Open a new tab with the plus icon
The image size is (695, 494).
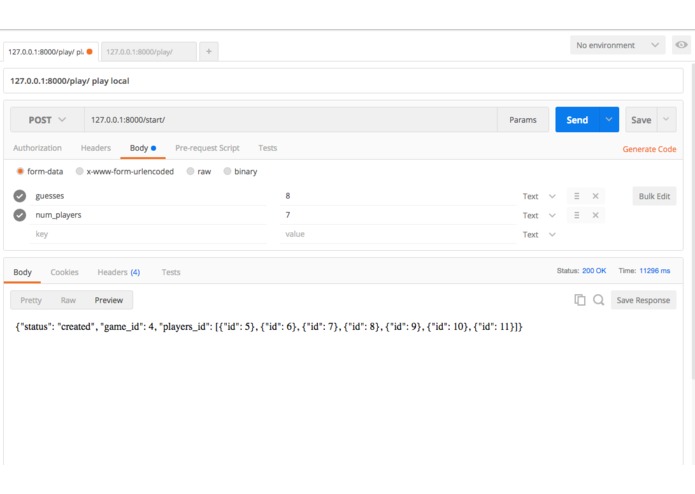(x=208, y=52)
